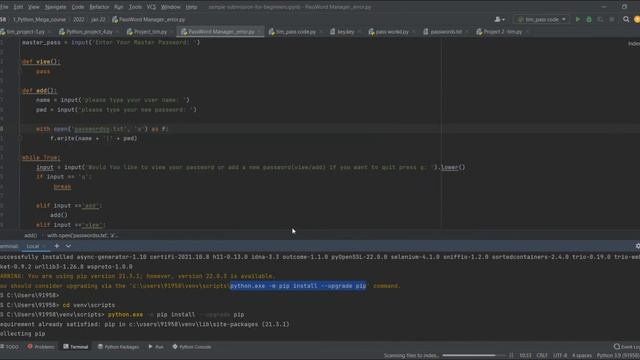Image resolution: width=640 pixels, height=360 pixels.
Task: Open the Python Console tool window
Action: pyautogui.click(x=191, y=347)
